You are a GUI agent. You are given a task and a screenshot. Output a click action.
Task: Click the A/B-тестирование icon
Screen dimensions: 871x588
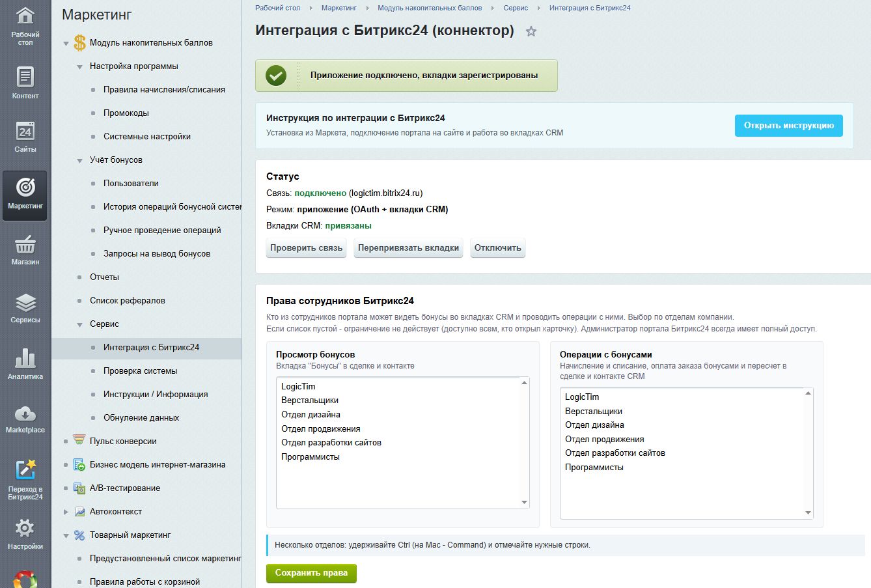[79, 488]
